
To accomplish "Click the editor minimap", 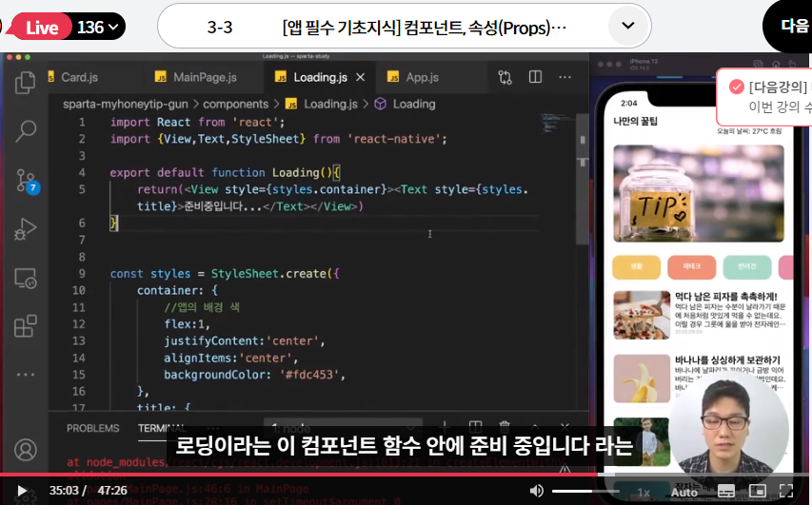I will [557, 125].
